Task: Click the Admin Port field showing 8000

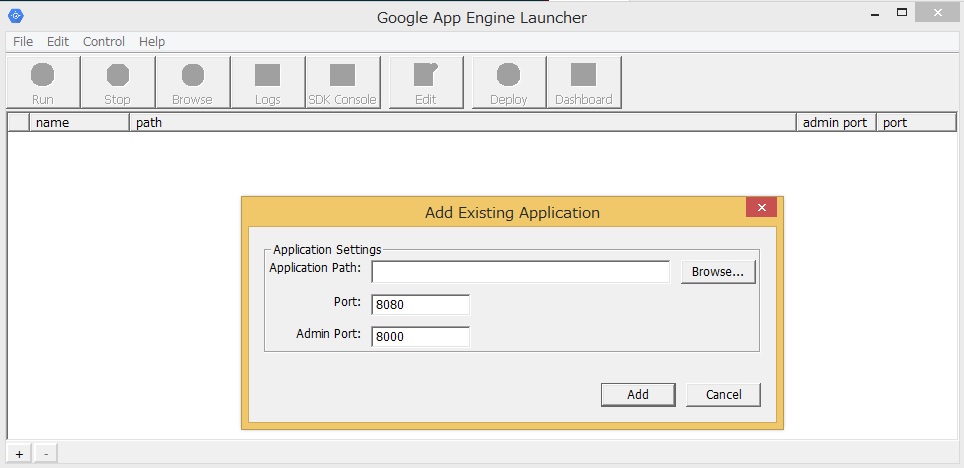Action: click(x=421, y=336)
